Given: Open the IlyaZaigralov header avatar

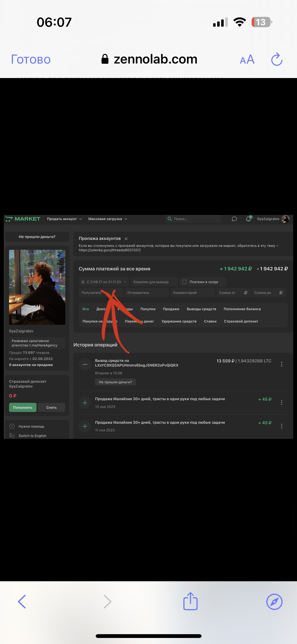Looking at the screenshot, I should click(285, 219).
